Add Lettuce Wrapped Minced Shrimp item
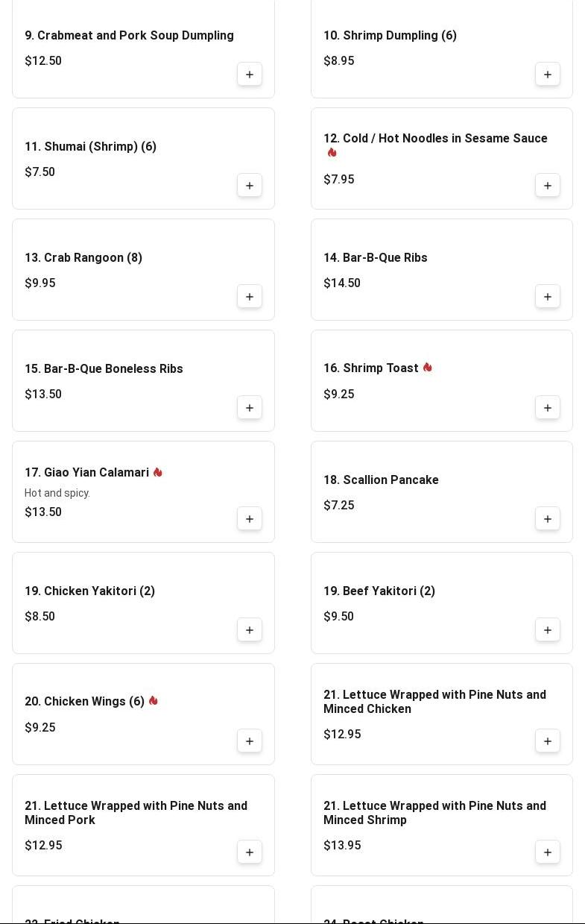585x924 pixels. tap(548, 852)
